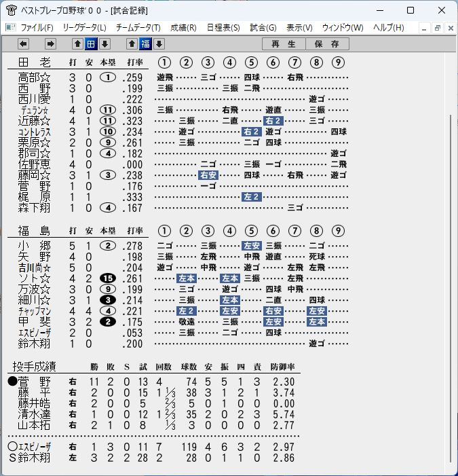Select batter ソト☆ in 福島 lineup
Viewport: 458px width, 476px height.
point(34,278)
